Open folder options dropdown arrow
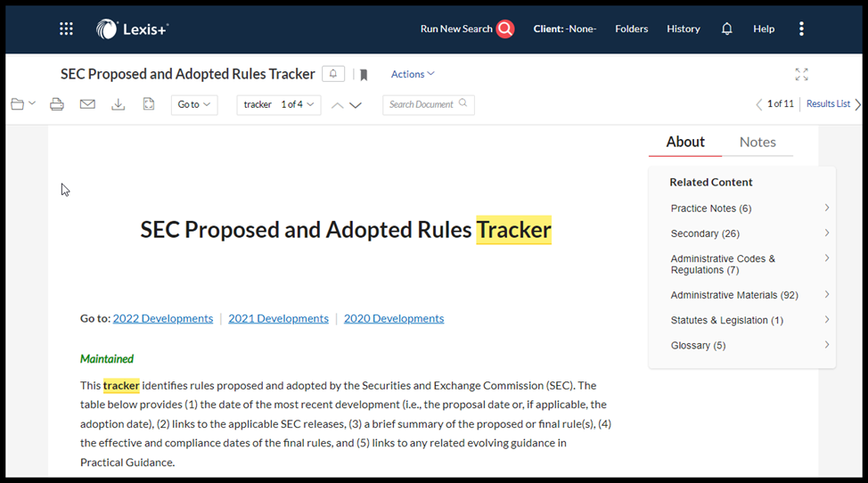The image size is (868, 483). 31,103
